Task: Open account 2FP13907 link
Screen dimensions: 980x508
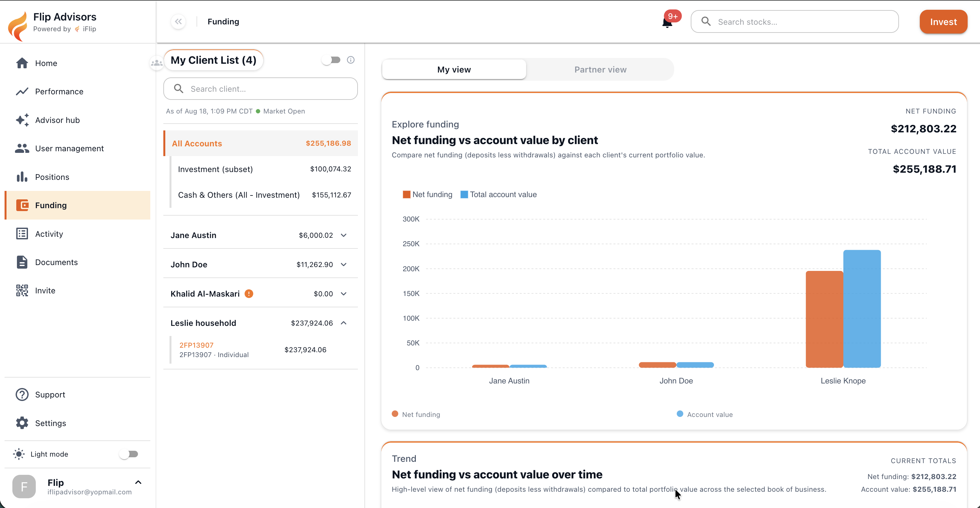Action: [x=196, y=345]
